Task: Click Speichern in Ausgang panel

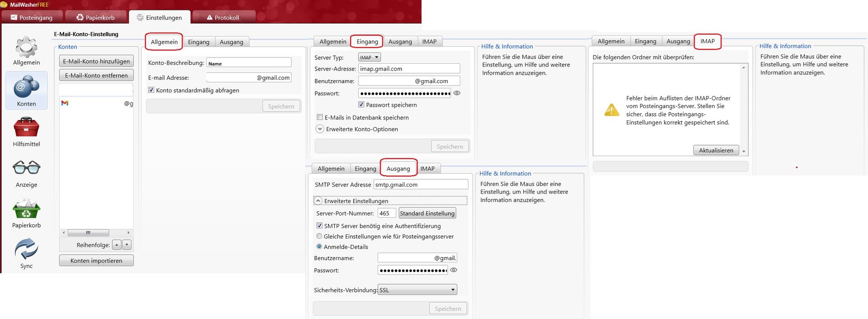Action: (448, 309)
